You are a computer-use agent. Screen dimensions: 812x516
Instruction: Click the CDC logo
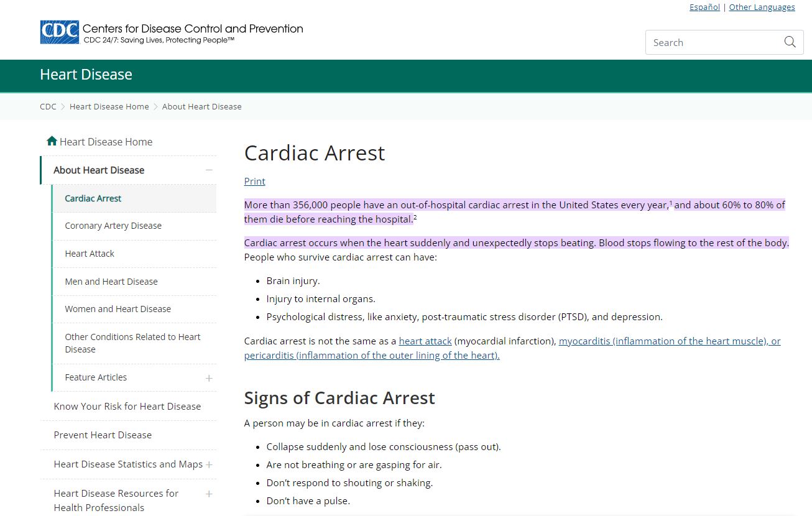(60, 32)
